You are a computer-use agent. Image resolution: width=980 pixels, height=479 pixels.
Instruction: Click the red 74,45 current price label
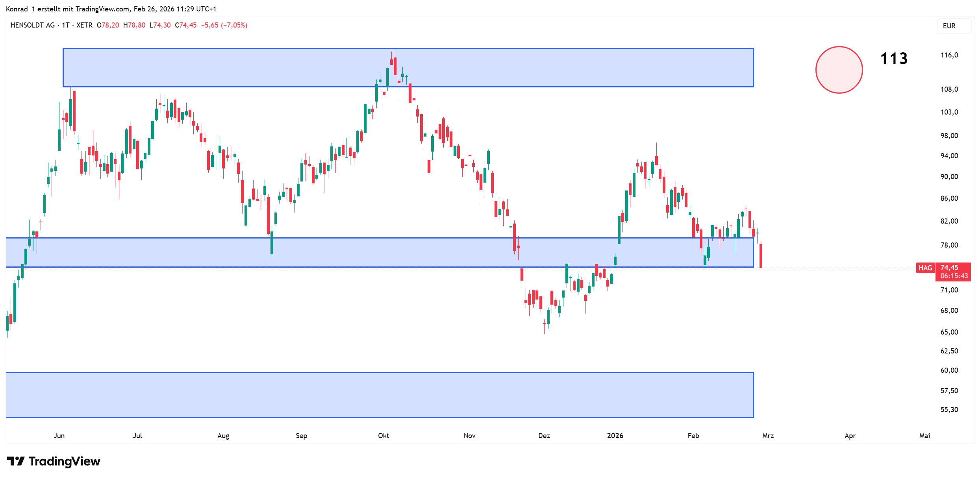(x=949, y=268)
